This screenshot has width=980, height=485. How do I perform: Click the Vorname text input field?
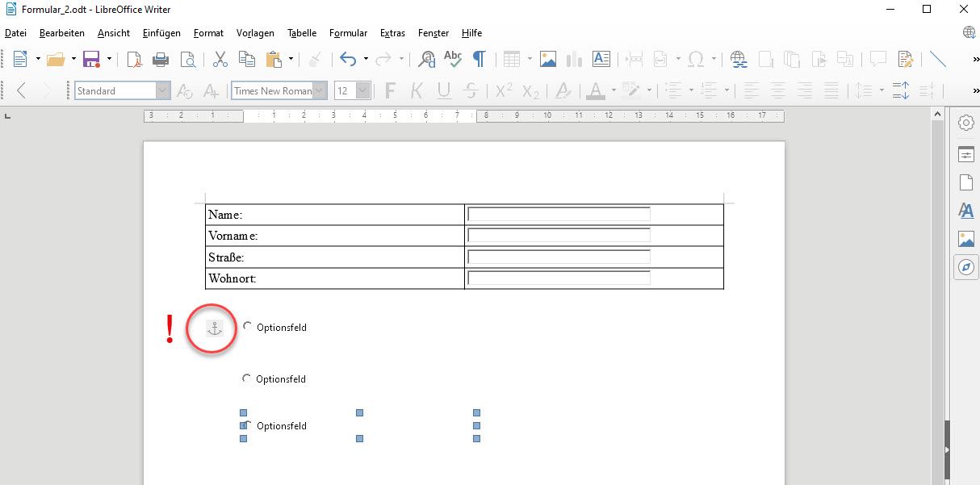coord(559,235)
